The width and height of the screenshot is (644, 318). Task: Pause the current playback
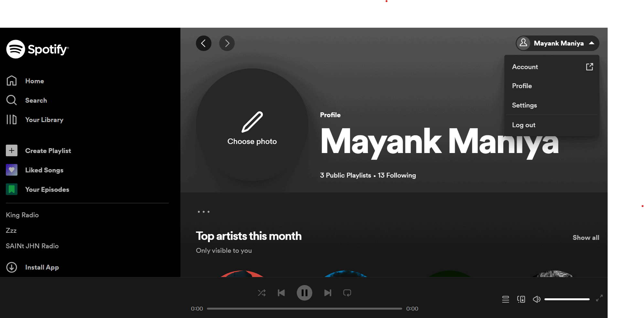(304, 293)
